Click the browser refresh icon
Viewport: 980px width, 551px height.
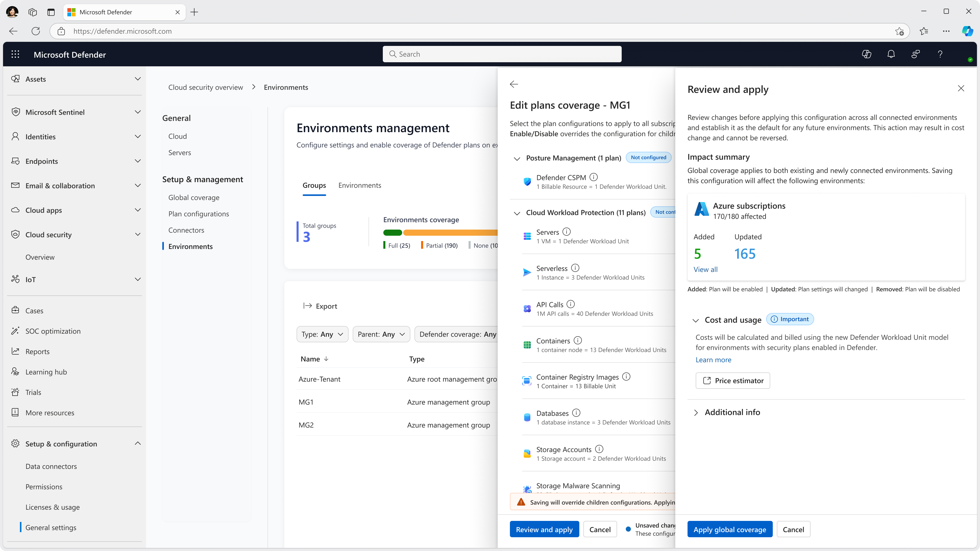point(36,31)
